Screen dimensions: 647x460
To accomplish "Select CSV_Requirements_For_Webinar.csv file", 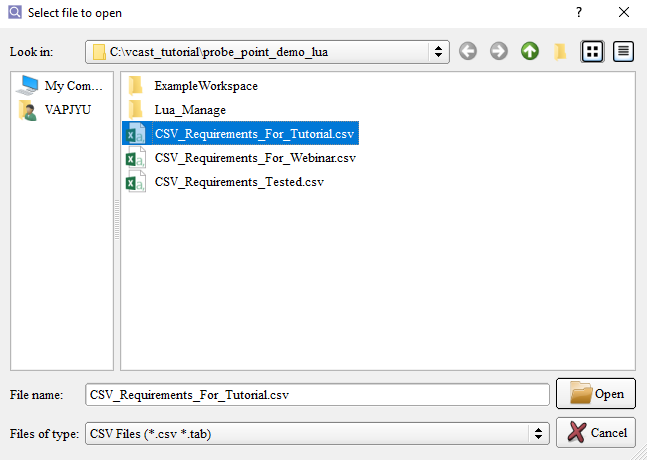I will pos(255,158).
